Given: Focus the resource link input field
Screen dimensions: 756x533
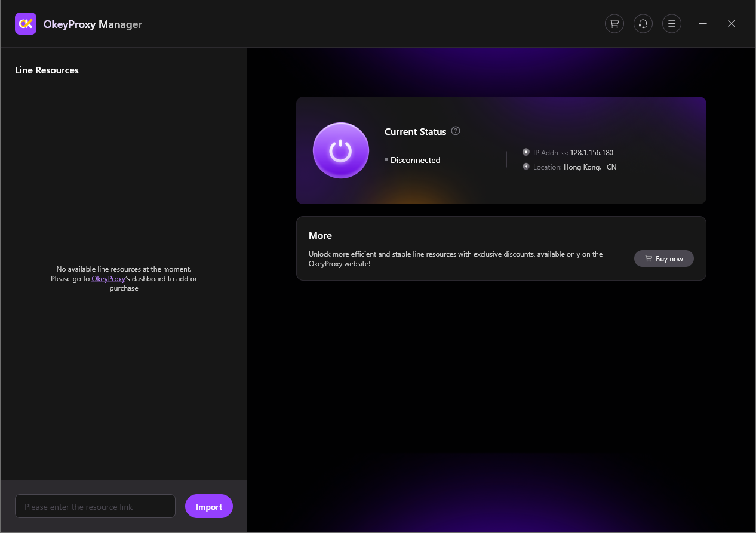Looking at the screenshot, I should click(x=95, y=506).
